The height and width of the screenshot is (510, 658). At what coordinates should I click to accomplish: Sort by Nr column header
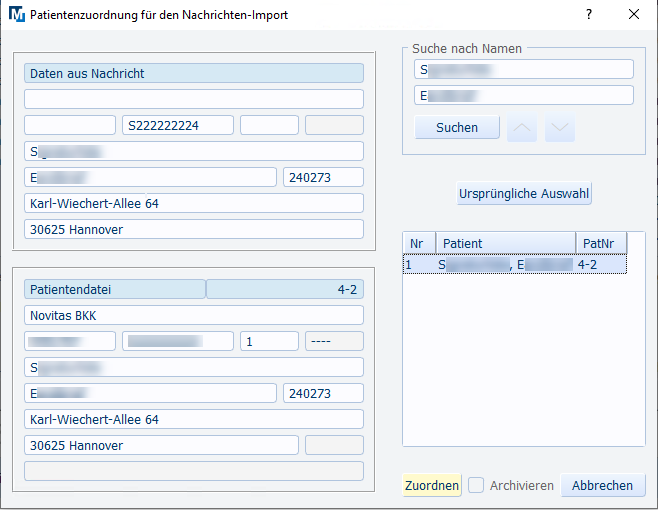pos(419,243)
